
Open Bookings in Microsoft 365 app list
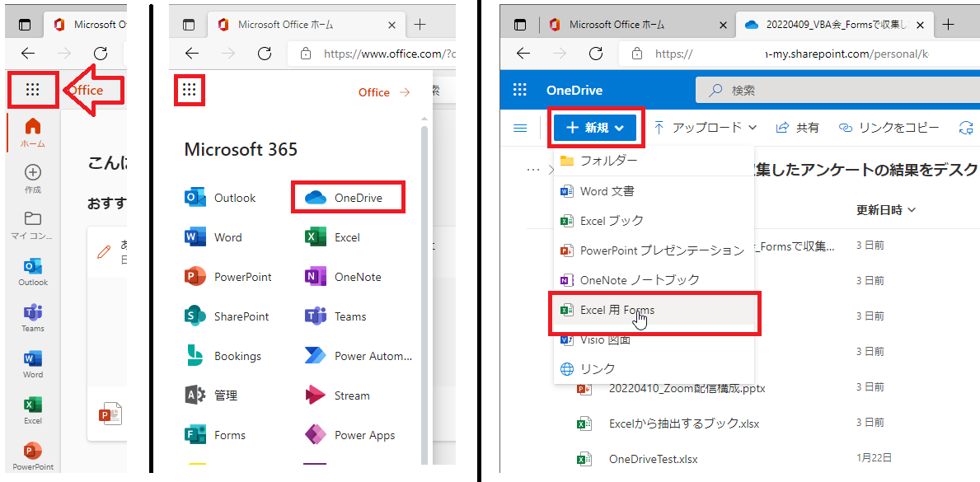tap(223, 356)
